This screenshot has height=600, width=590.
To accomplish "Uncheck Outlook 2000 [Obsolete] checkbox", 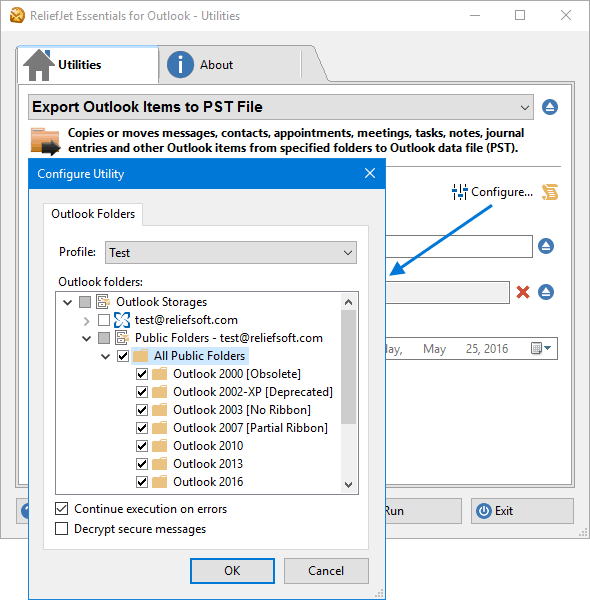I will point(142,374).
